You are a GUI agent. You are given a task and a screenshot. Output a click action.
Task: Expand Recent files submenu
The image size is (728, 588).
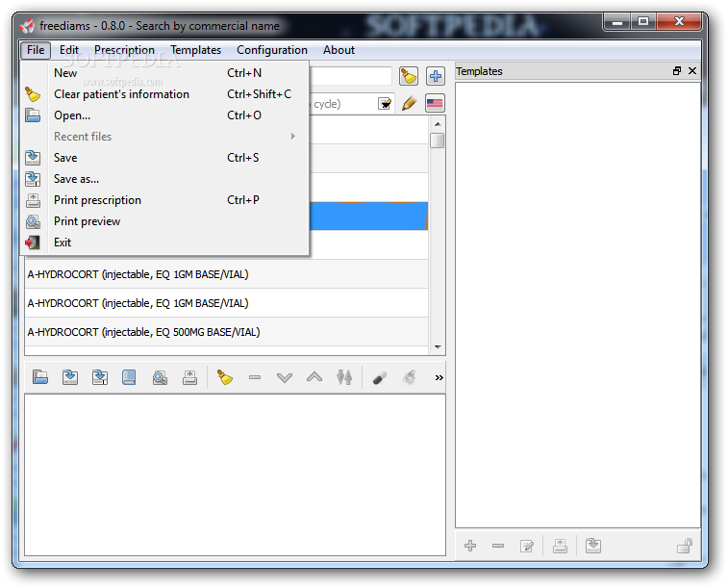pyautogui.click(x=164, y=137)
